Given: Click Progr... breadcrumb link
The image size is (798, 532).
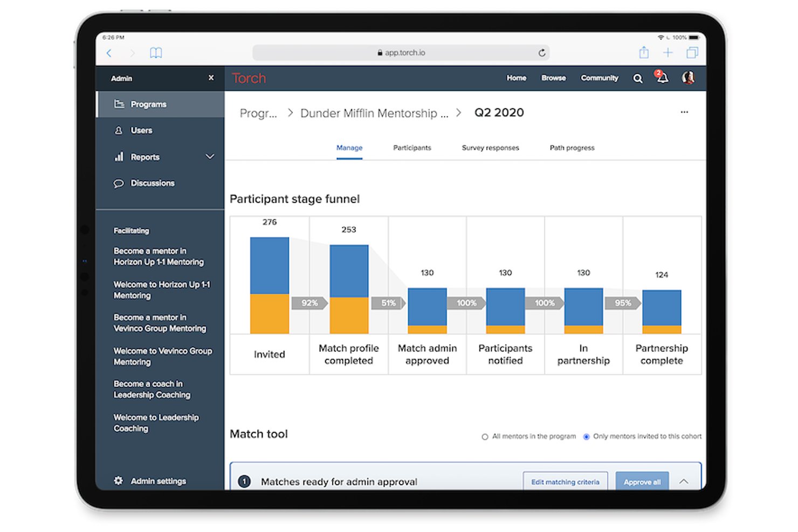Looking at the screenshot, I should 258,113.
